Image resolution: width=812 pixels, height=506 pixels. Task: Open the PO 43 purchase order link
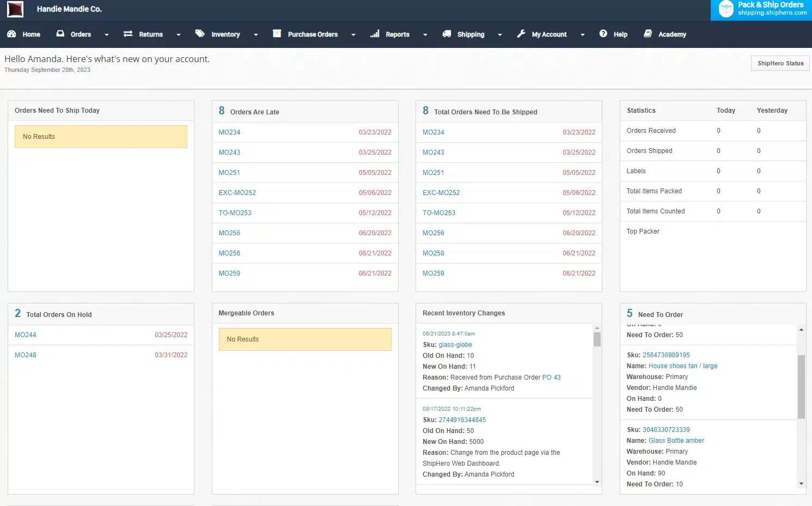click(551, 377)
